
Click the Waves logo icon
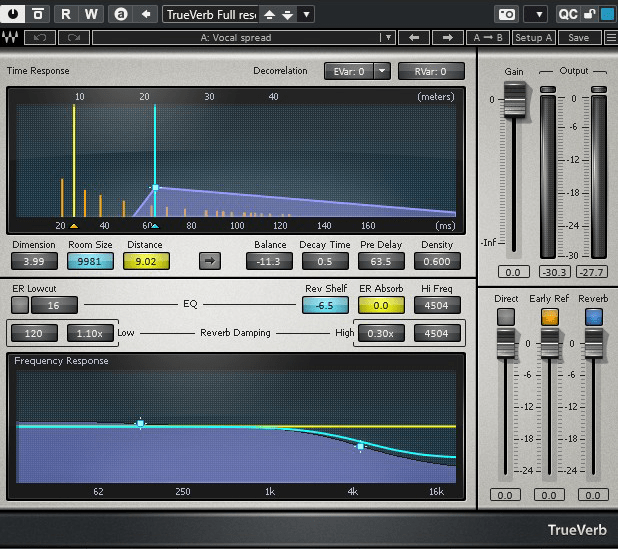12,38
